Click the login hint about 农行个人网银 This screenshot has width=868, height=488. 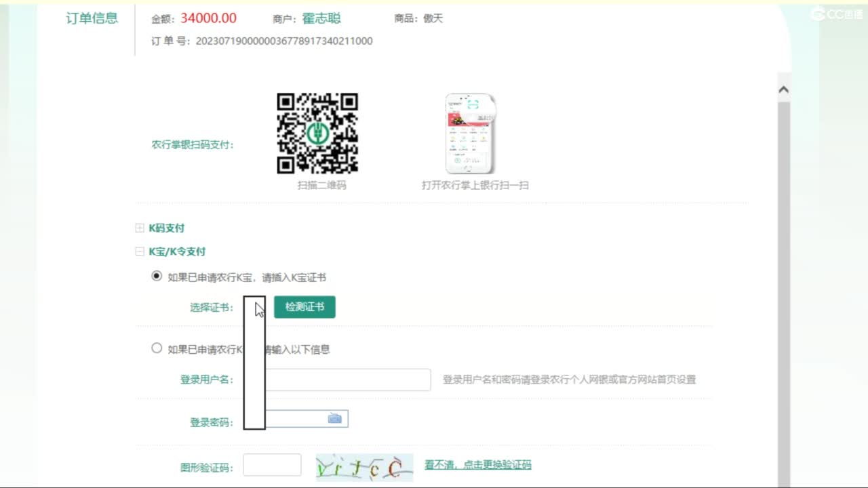click(569, 380)
